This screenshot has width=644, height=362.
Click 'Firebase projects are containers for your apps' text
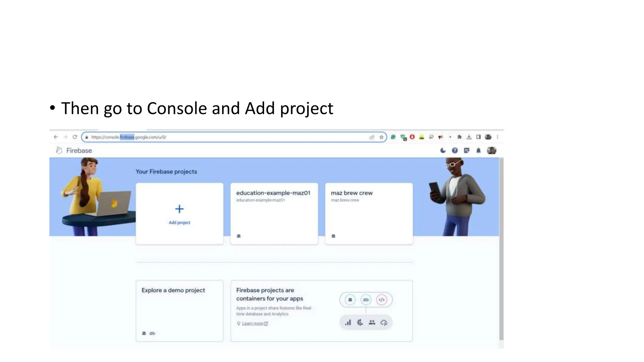click(x=270, y=294)
